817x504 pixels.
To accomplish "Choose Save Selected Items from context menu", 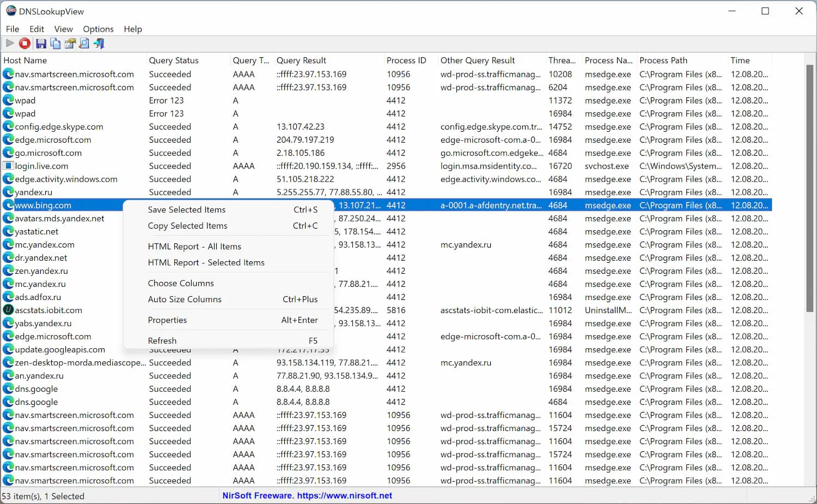I will click(x=228, y=210).
